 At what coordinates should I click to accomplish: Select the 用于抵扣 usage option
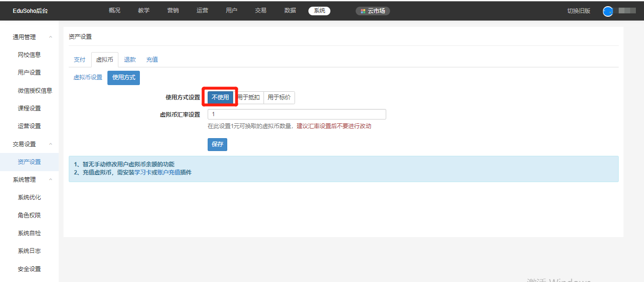pos(249,98)
